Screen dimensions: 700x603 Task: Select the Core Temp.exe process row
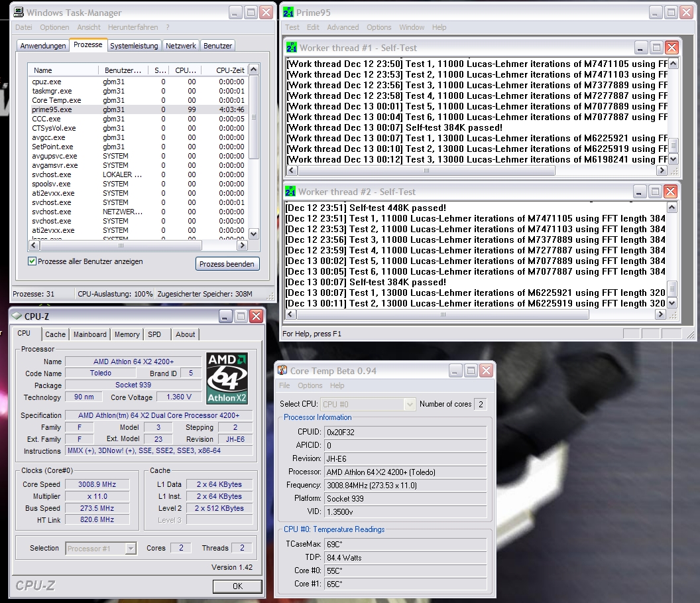click(x=138, y=100)
